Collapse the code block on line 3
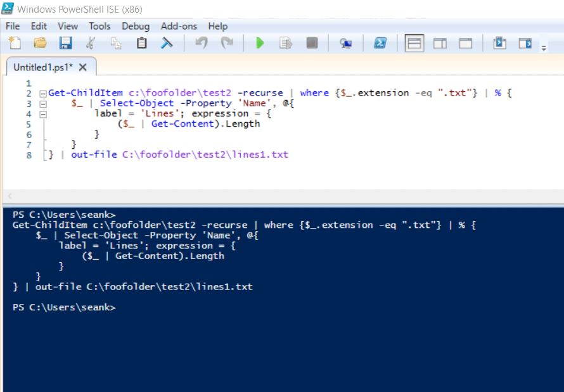 point(43,104)
